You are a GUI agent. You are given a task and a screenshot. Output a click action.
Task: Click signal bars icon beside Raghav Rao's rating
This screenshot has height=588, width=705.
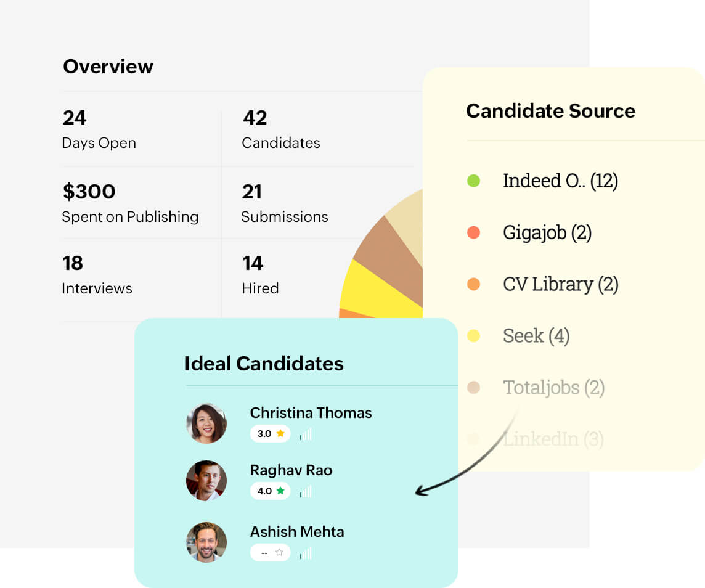tap(306, 492)
